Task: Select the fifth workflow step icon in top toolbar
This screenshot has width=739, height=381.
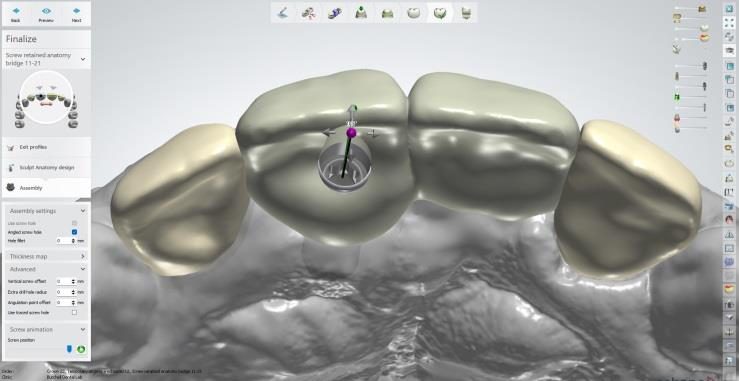Action: click(x=387, y=13)
